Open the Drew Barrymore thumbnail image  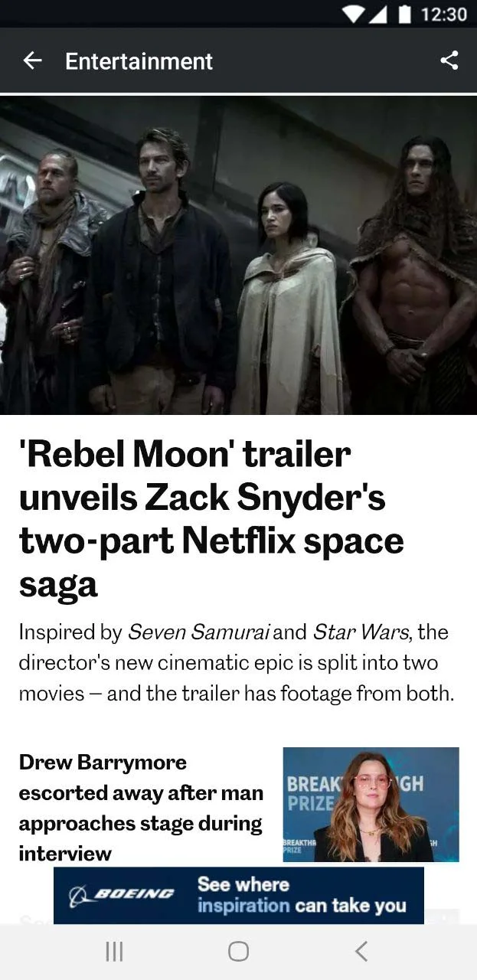(371, 805)
